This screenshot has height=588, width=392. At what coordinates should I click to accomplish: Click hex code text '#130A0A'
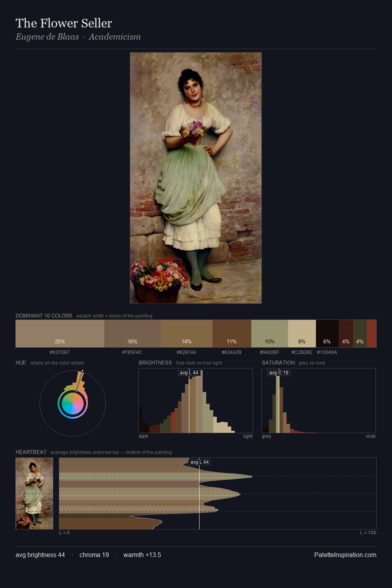tap(327, 352)
